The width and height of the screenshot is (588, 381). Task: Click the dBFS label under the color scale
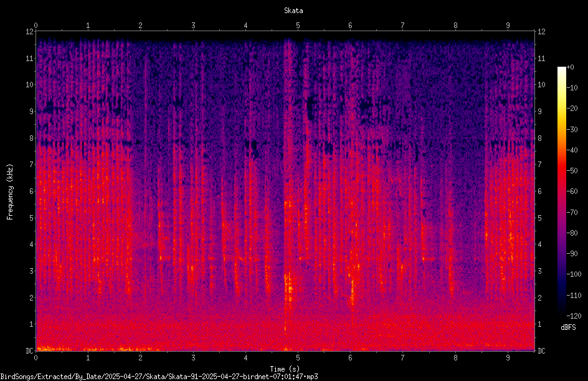click(x=567, y=327)
